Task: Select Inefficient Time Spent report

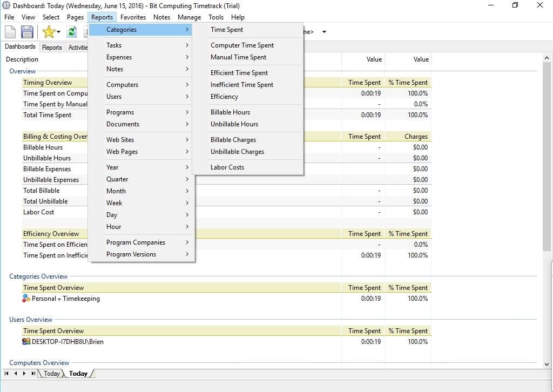Action: pos(247,85)
